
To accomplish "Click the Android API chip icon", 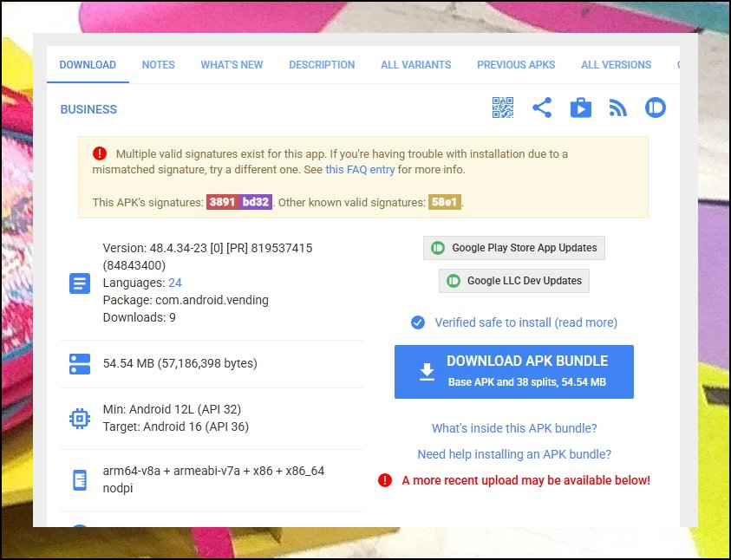I will 80,419.
